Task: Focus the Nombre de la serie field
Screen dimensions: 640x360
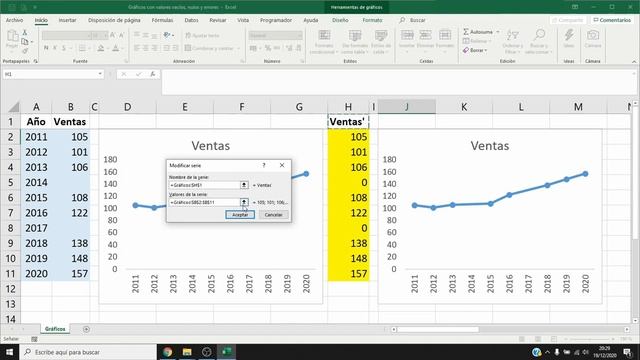Action: (x=204, y=185)
